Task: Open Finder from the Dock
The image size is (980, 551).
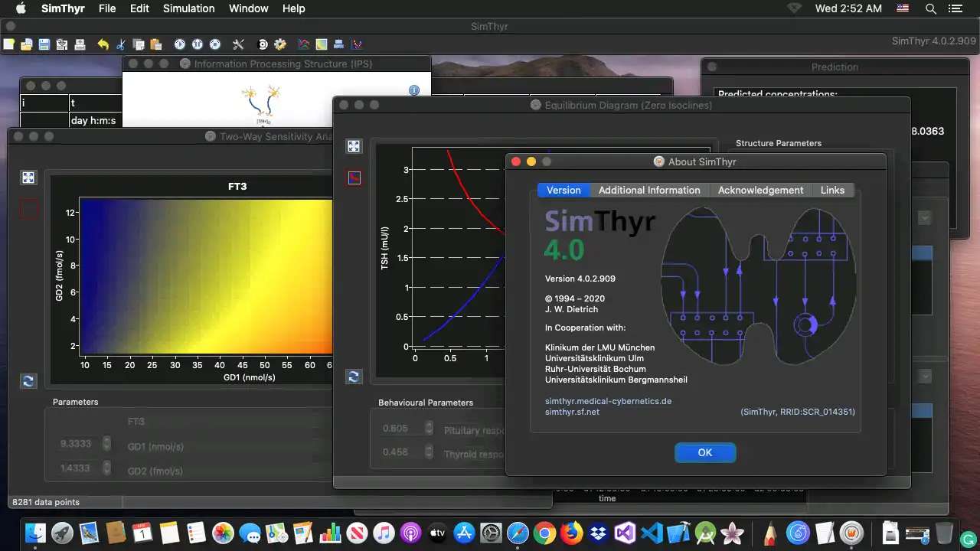Action: [x=37, y=533]
